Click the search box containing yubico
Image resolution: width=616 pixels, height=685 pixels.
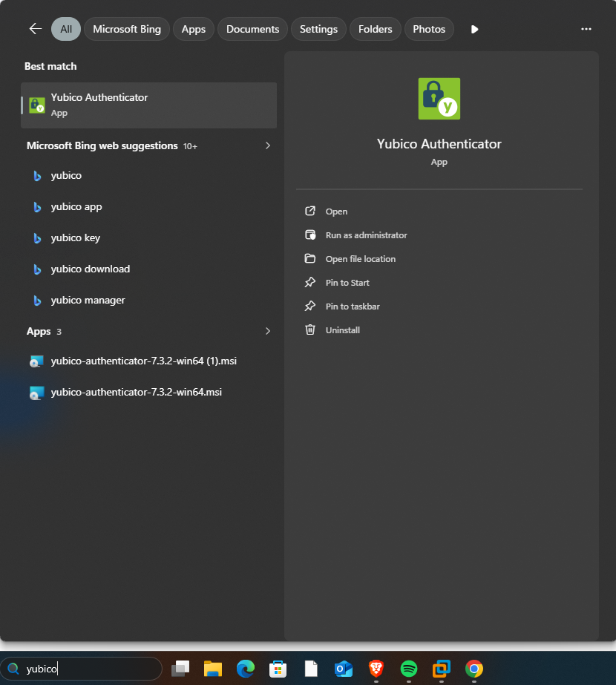(x=89, y=669)
